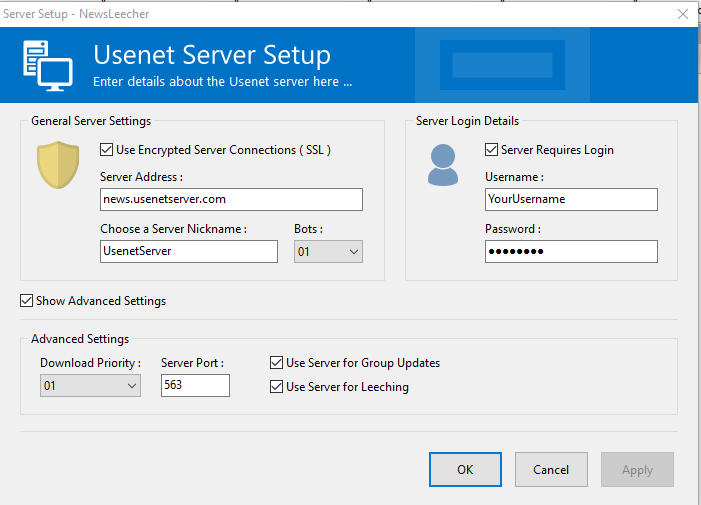Click the golden shield SSL icon
Image resolution: width=701 pixels, height=505 pixels.
pyautogui.click(x=58, y=164)
